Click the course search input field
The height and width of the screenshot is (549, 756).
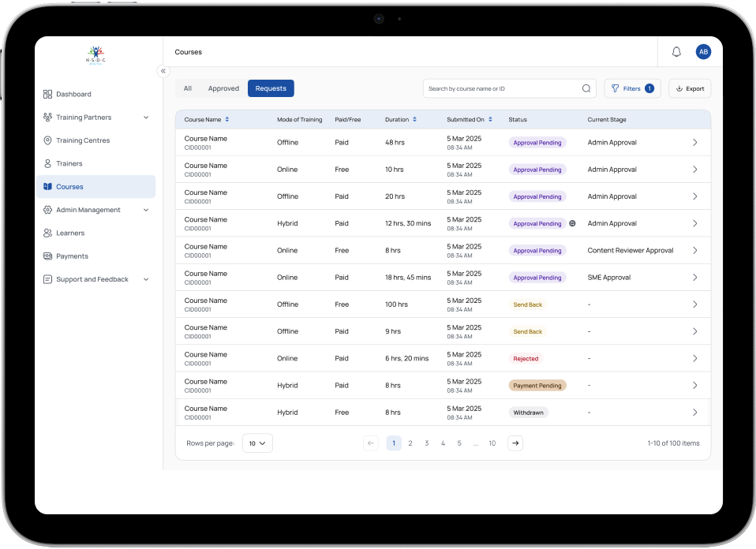pyautogui.click(x=501, y=88)
